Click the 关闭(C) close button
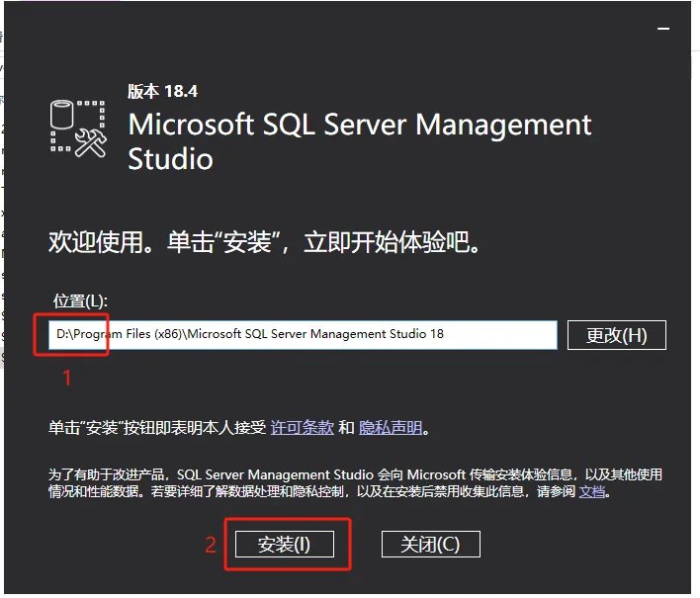This screenshot has width=700, height=598. click(431, 544)
